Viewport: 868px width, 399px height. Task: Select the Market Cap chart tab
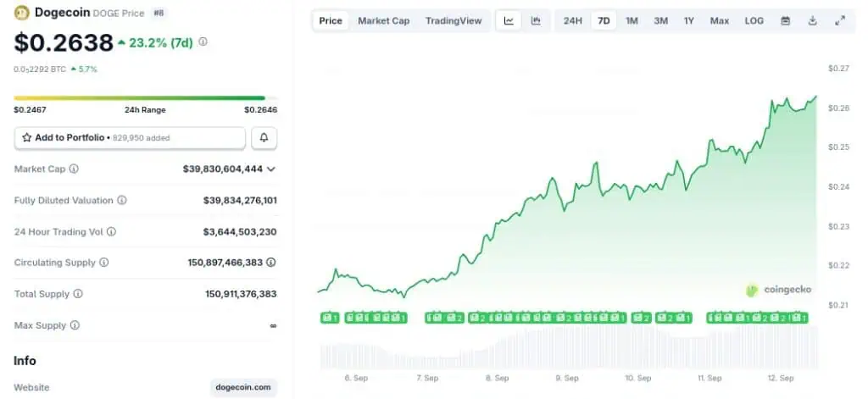point(384,21)
